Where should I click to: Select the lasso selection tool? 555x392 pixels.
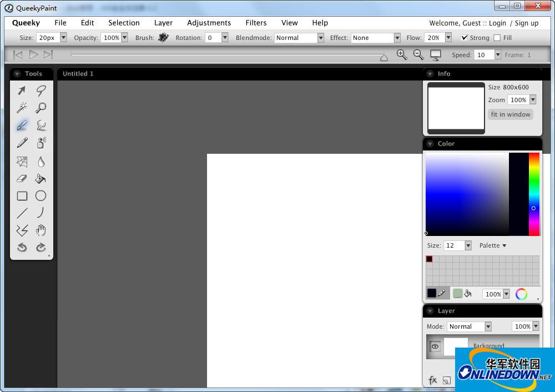tap(41, 91)
